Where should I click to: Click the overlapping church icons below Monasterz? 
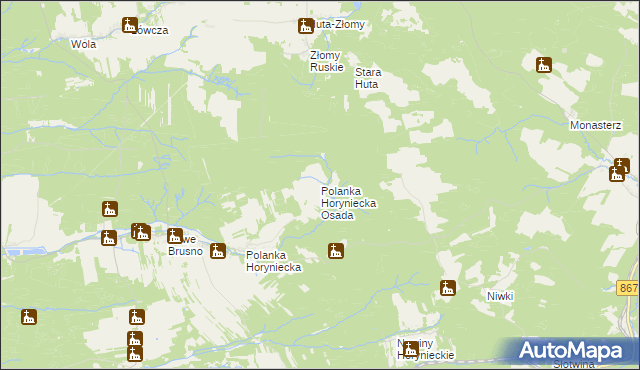click(x=619, y=170)
